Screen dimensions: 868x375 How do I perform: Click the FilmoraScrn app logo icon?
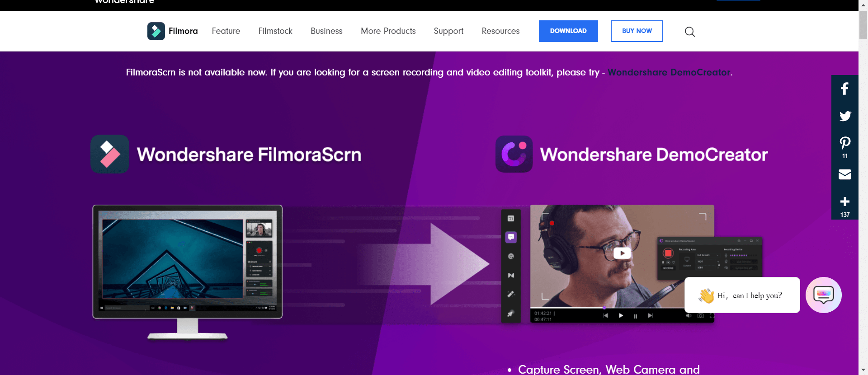pyautogui.click(x=110, y=154)
